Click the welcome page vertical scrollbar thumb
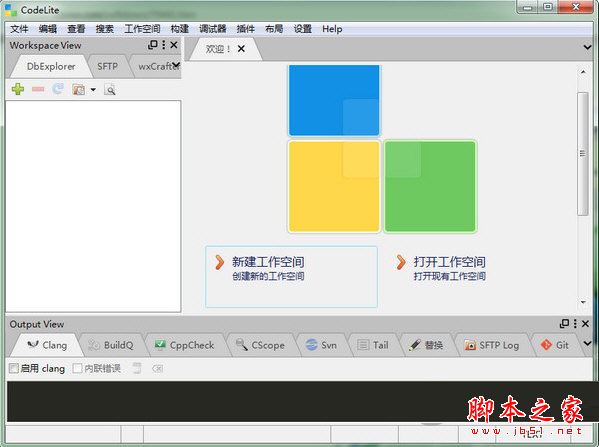 (x=583, y=154)
